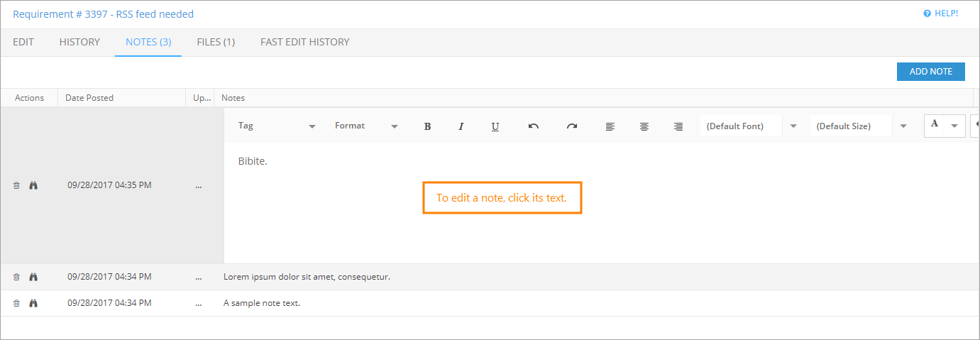Redo the last undone edit
Viewport: 980px width, 340px height.
coord(572,126)
